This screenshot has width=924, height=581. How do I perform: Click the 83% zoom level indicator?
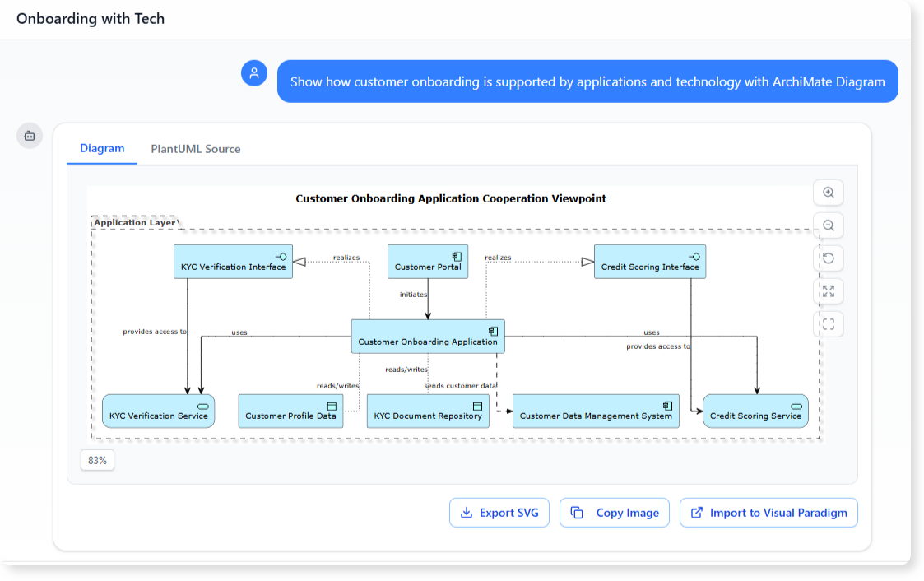pos(96,460)
